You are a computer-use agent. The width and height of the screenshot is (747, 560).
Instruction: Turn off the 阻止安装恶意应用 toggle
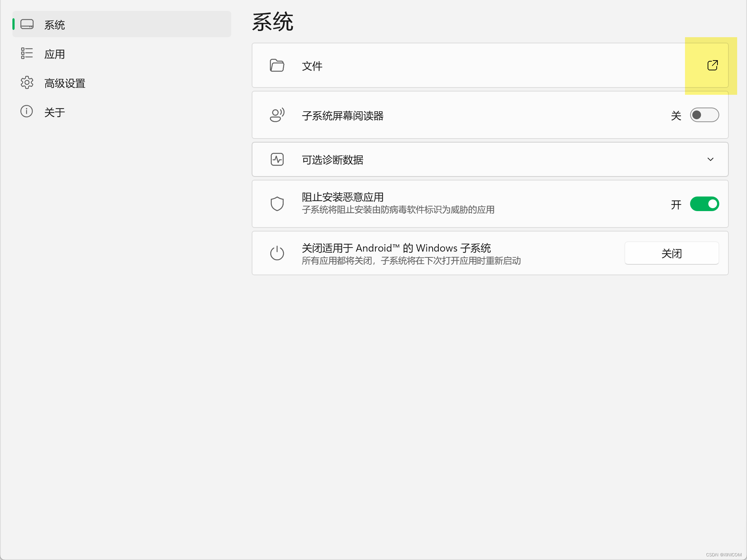pos(704,204)
